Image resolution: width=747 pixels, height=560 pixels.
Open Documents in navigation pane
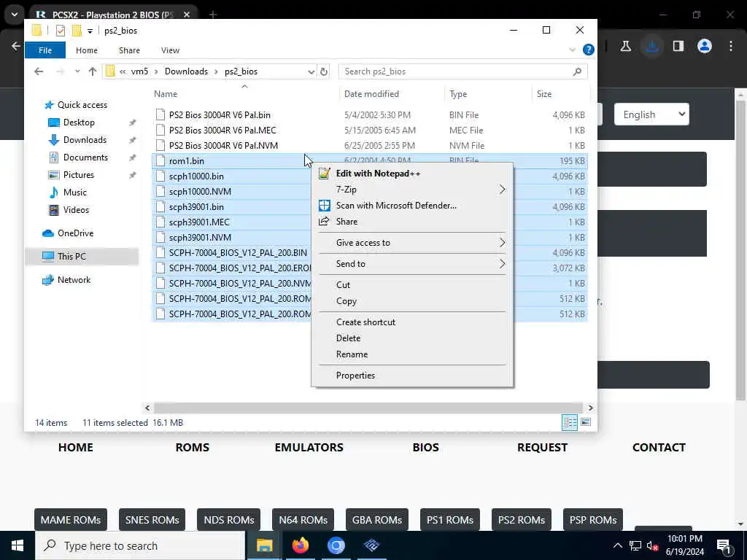pyautogui.click(x=85, y=157)
